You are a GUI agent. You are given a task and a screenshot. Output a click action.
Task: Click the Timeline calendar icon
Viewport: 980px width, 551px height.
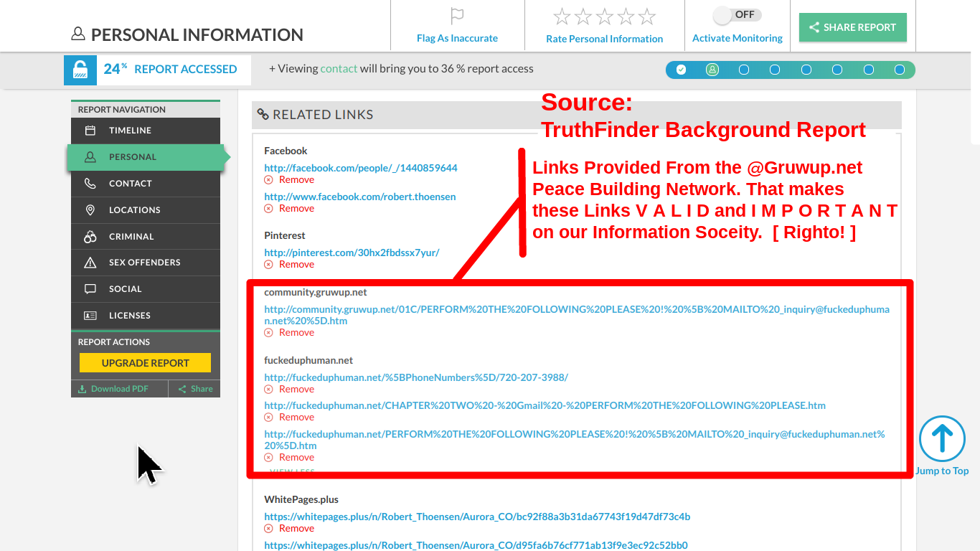90,131
